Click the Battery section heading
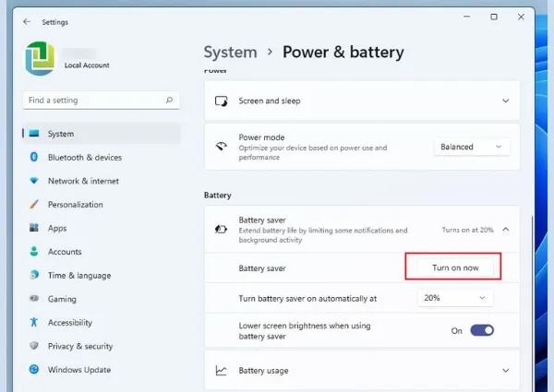Image resolution: width=554 pixels, height=392 pixels. pyautogui.click(x=218, y=196)
